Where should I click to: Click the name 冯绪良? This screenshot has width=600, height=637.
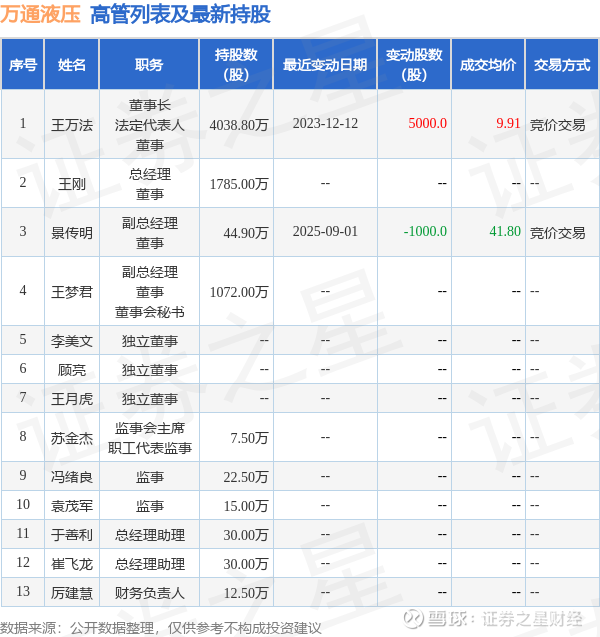(x=72, y=477)
